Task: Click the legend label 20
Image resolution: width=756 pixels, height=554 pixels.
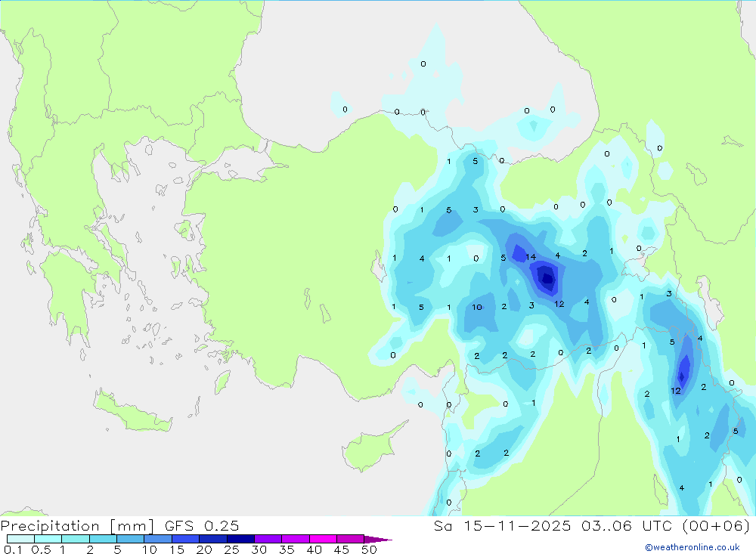Action: click(204, 549)
